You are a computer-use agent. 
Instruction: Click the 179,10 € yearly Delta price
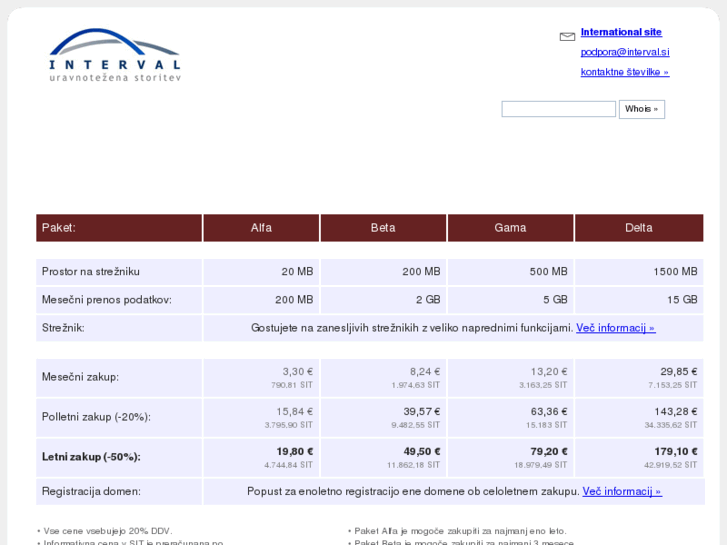(676, 451)
